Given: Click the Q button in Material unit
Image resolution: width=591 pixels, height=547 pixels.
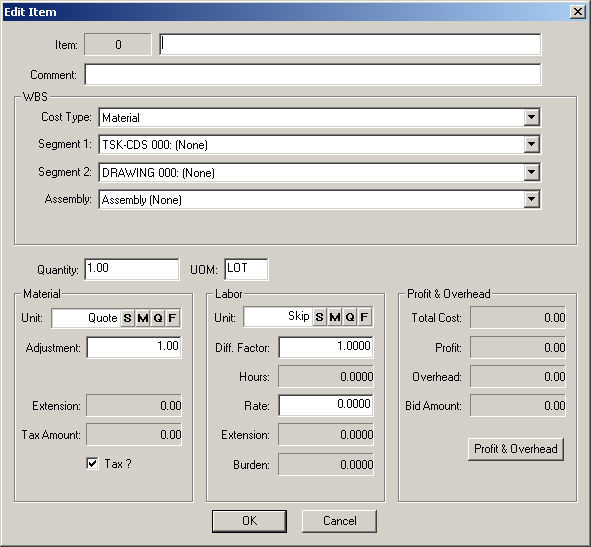Looking at the screenshot, I should coord(158,318).
